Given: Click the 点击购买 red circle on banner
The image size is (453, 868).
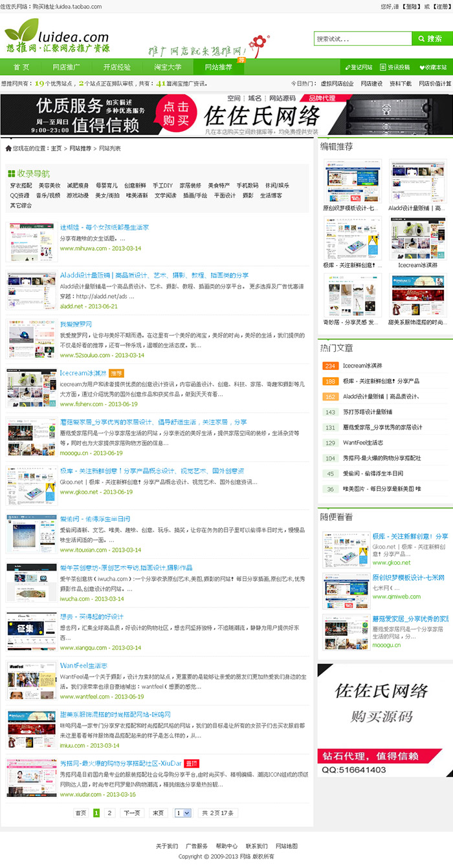Looking at the screenshot, I should (176, 114).
